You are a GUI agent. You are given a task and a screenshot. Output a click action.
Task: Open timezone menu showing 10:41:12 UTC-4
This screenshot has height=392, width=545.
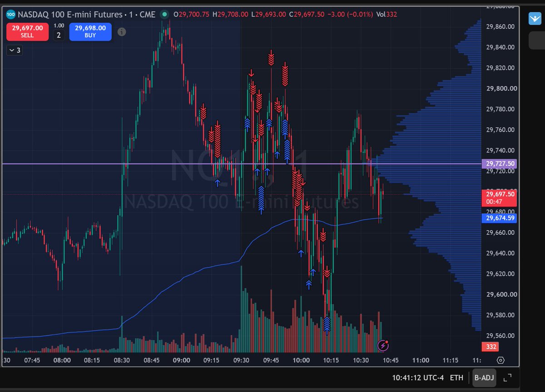click(x=418, y=377)
